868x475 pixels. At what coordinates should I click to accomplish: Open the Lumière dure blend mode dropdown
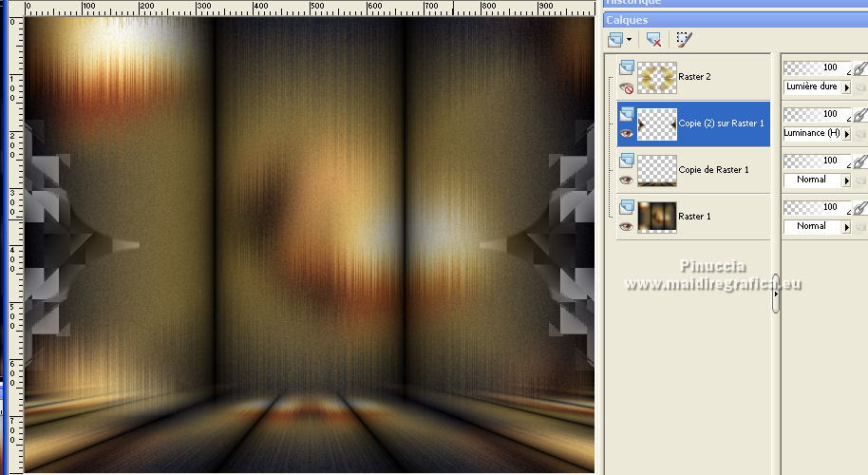click(846, 87)
